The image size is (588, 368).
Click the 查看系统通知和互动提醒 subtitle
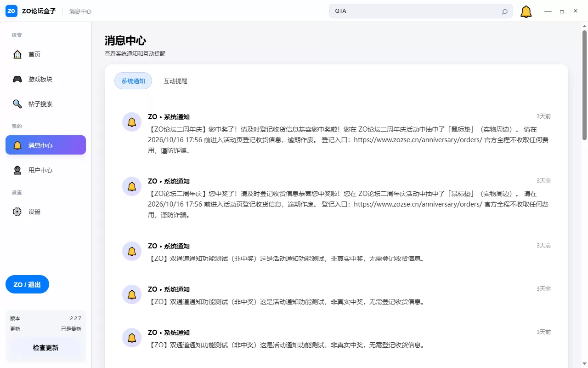135,54
